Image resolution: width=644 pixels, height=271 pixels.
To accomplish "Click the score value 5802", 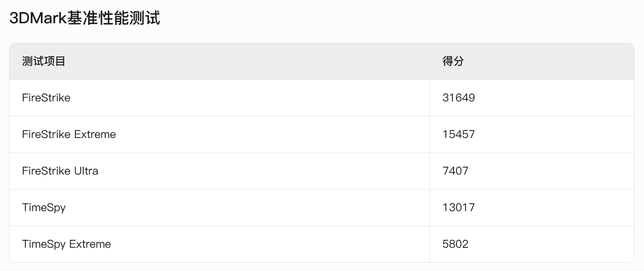I will 455,244.
